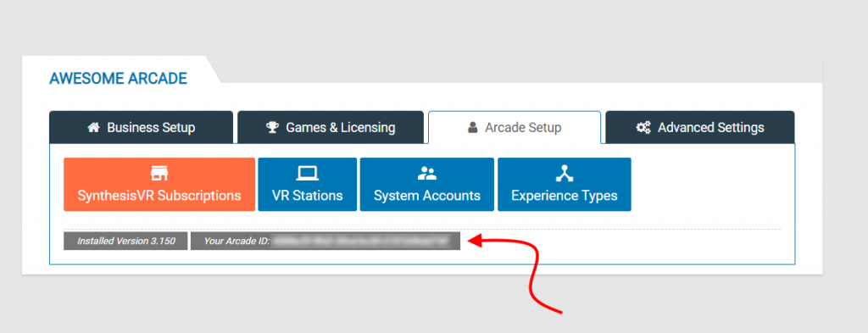Open the Experience Types button text

[564, 196]
